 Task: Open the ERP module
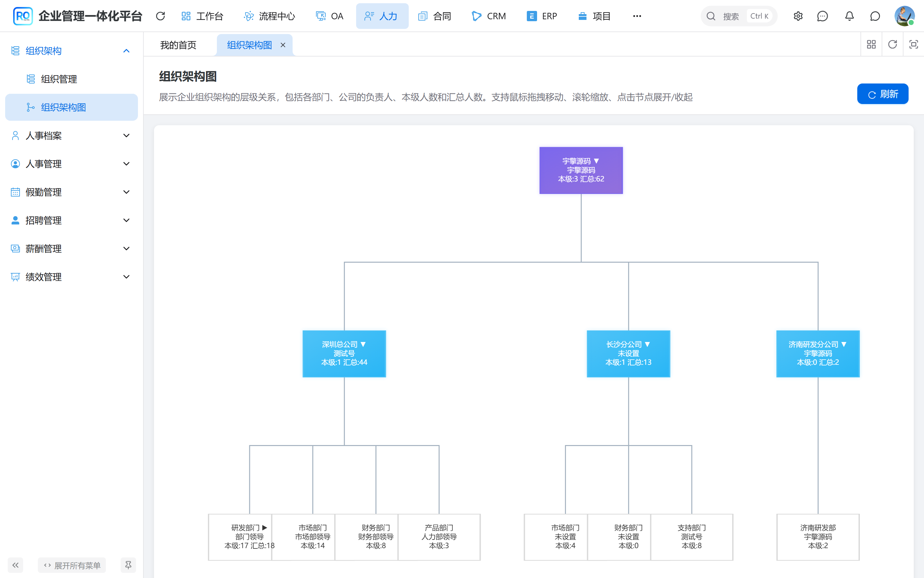pos(542,16)
